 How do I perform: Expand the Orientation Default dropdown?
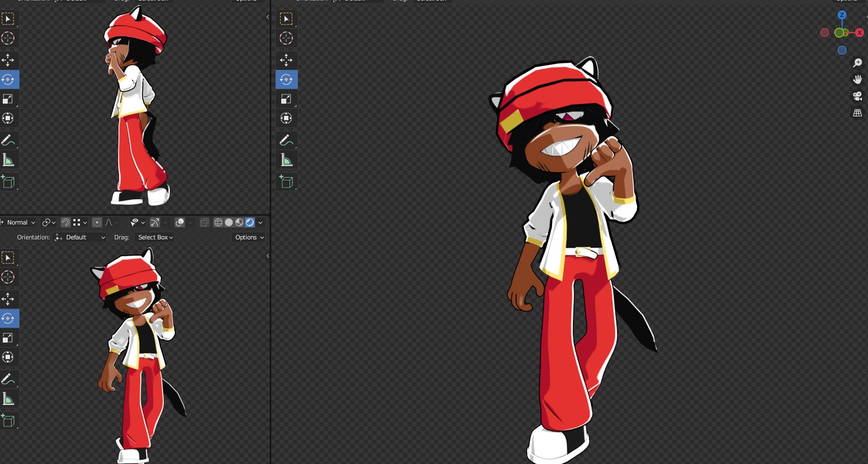click(81, 237)
